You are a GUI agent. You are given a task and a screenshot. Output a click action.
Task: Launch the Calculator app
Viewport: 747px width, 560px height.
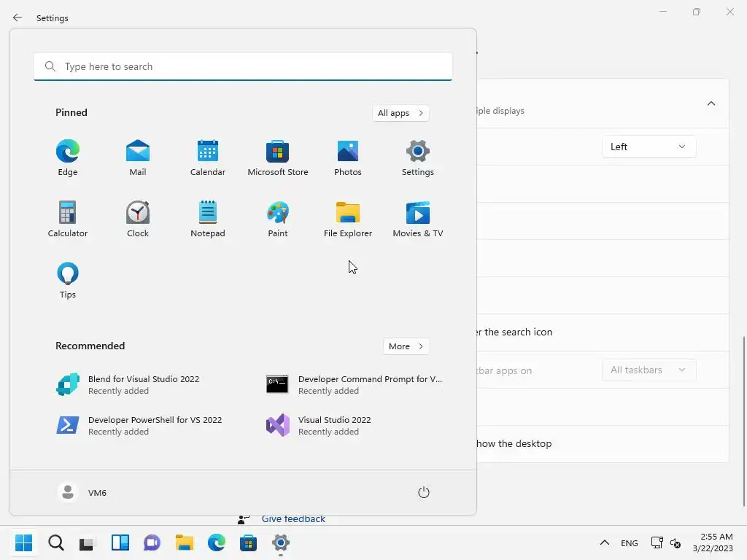click(68, 219)
